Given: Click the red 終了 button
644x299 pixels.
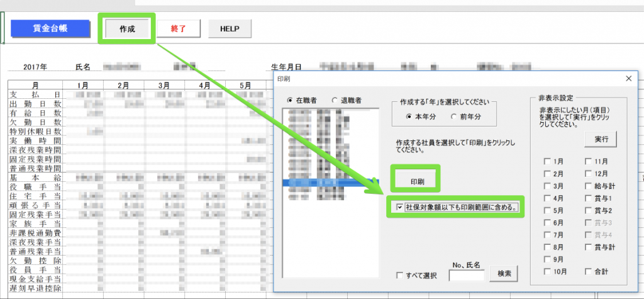Looking at the screenshot, I should pos(178,29).
